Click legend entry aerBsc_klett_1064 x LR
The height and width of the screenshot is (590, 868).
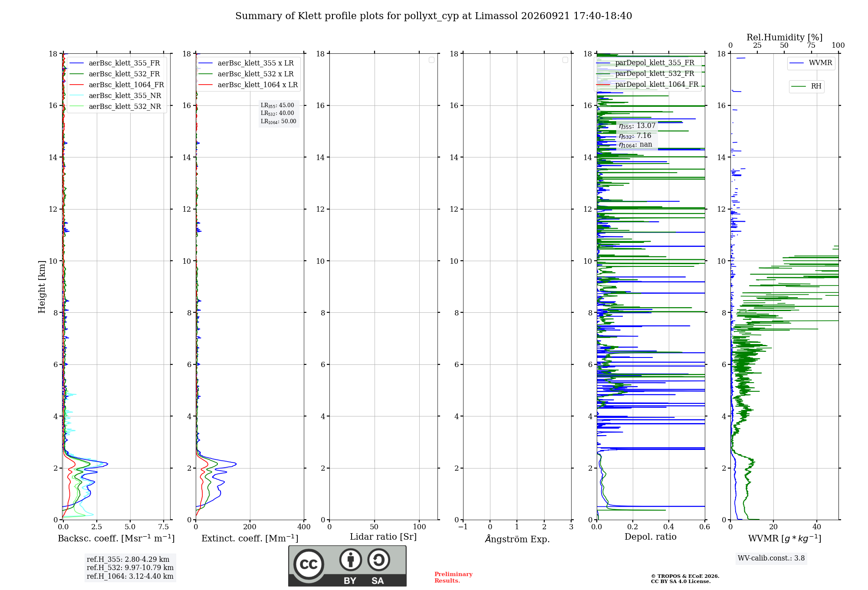[x=249, y=85]
